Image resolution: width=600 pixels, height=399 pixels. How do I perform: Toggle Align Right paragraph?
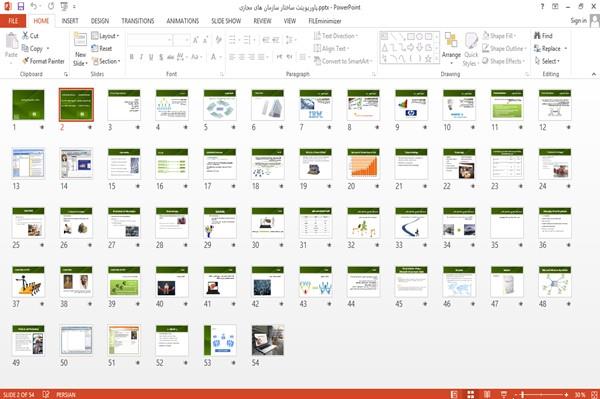(251, 57)
